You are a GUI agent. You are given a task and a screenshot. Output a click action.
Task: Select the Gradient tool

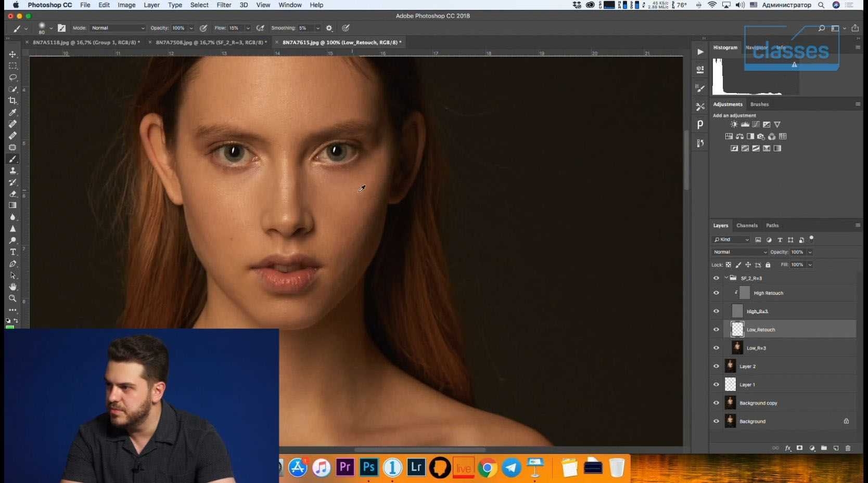click(x=12, y=205)
